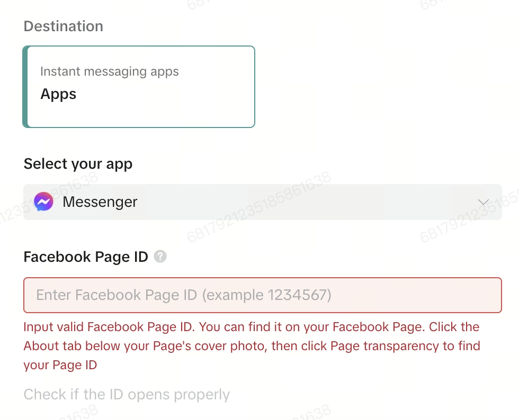Click your Page ID on the error's last line

tap(60, 365)
